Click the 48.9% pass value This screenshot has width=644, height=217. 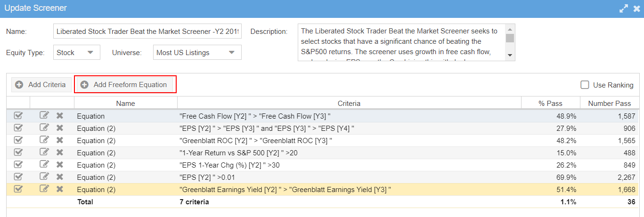pos(566,116)
